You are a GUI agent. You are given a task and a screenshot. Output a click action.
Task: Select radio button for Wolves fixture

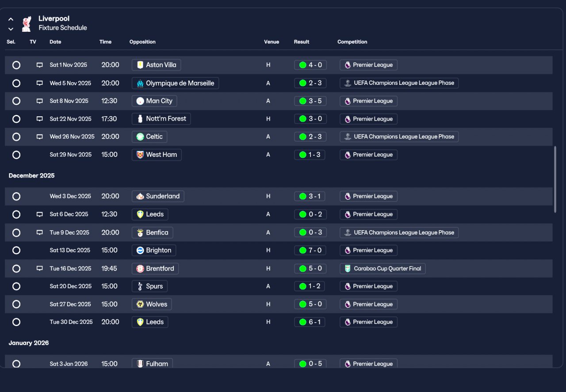[16, 304]
